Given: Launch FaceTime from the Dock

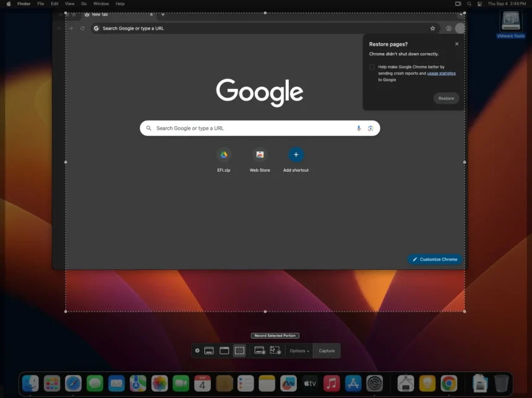Looking at the screenshot, I should pos(181,383).
